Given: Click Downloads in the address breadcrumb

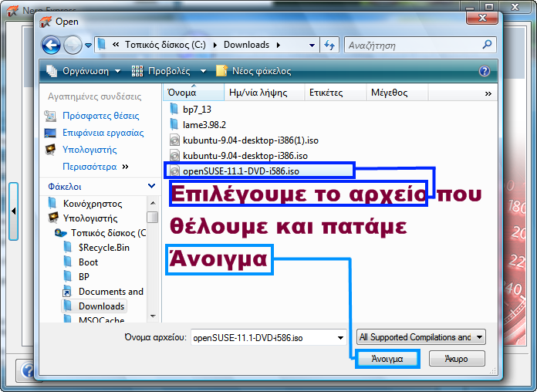Looking at the screenshot, I should coord(246,45).
